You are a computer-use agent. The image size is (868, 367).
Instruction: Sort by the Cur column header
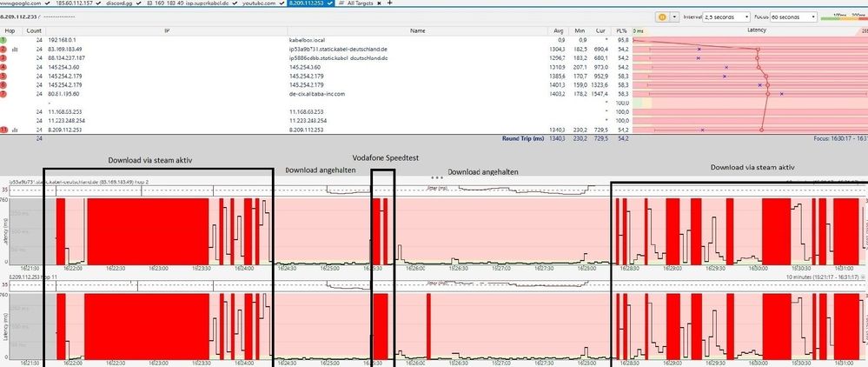pos(600,30)
